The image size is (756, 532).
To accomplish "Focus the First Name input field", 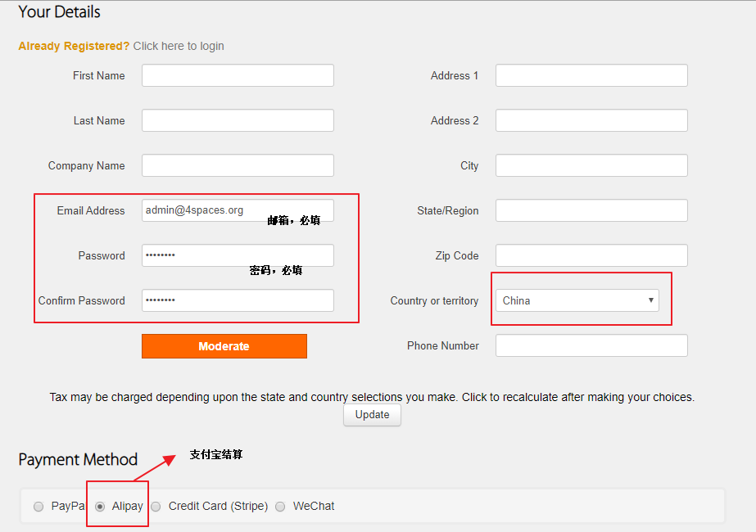I will [x=238, y=75].
